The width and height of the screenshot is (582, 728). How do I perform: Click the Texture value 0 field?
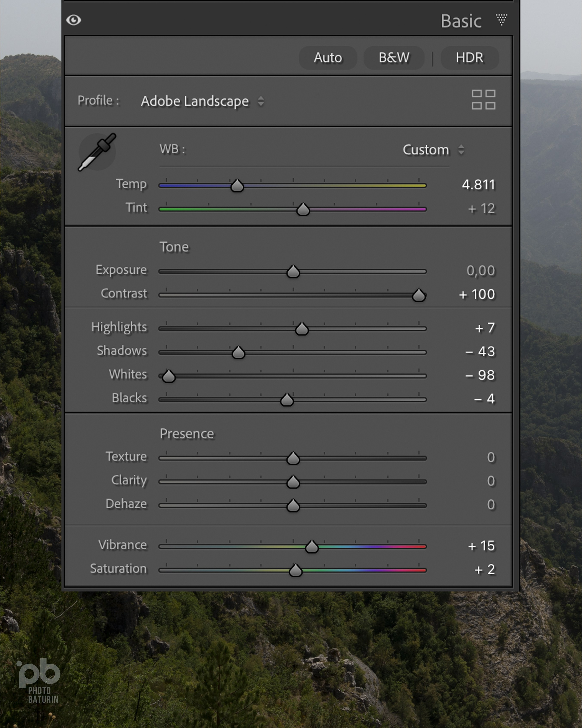tap(491, 458)
